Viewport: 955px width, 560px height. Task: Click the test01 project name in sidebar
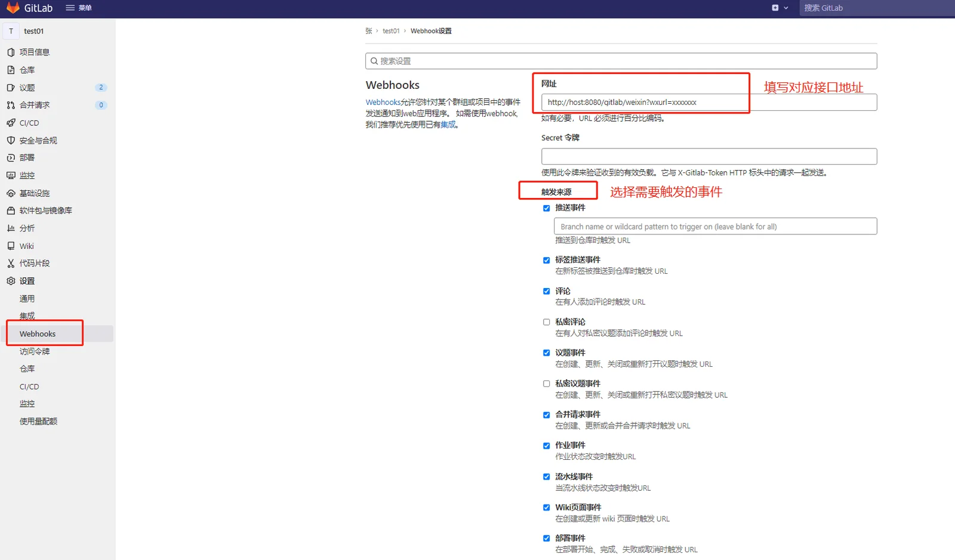click(x=34, y=31)
